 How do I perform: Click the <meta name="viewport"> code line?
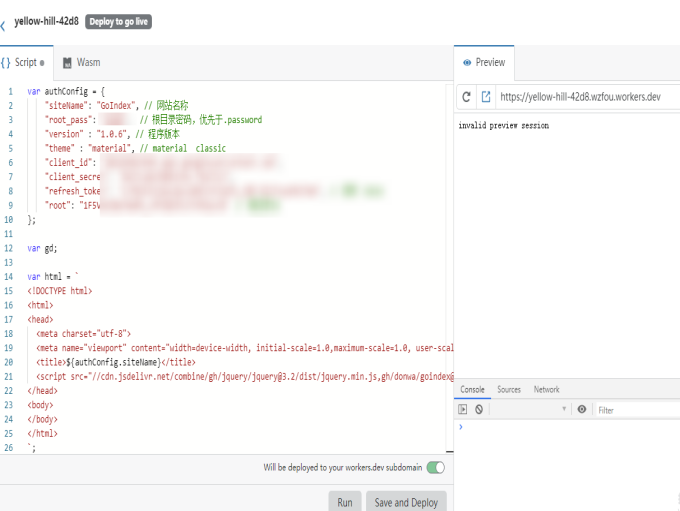click(245, 348)
